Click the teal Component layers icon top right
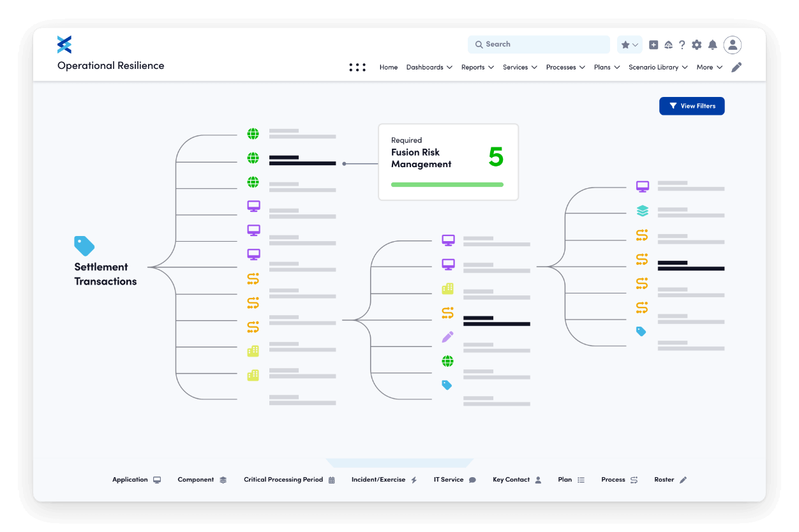 [x=642, y=211]
